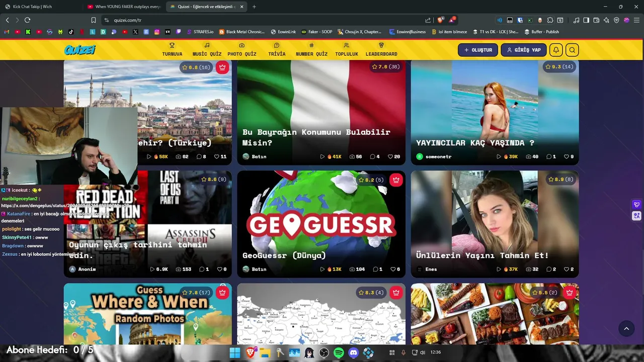Open comments on Ünlülerin Yaşını quiz
Screen dimensions: 644x362
point(551,269)
